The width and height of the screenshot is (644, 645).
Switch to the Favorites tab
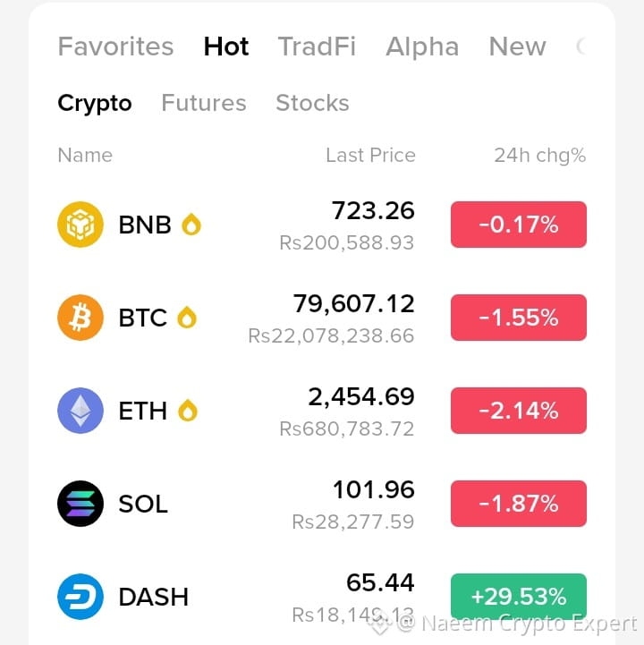115,47
